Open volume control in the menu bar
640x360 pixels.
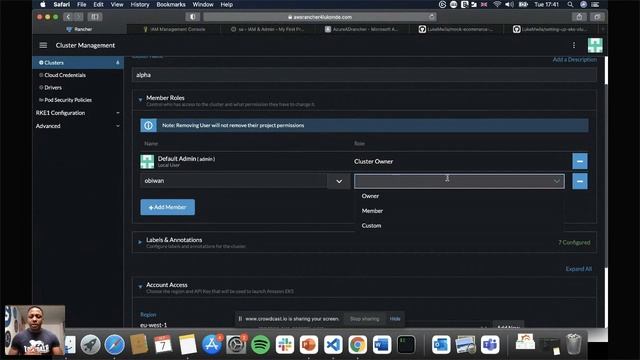[509, 4]
